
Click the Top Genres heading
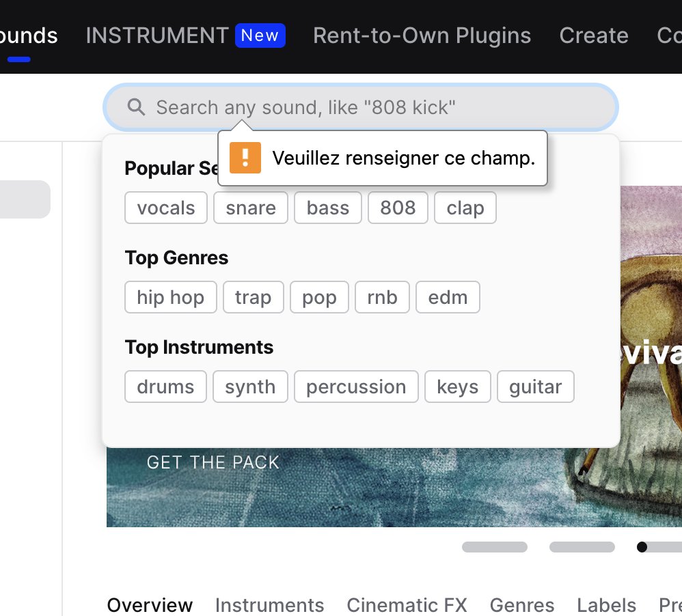(x=176, y=257)
